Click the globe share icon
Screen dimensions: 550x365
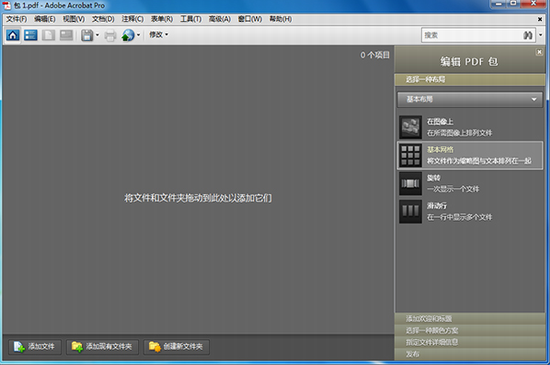[128, 35]
